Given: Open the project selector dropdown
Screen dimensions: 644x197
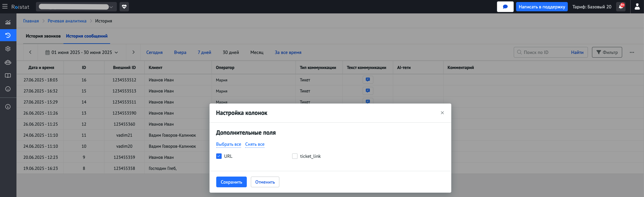Looking at the screenshot, I should pyautogui.click(x=76, y=7).
